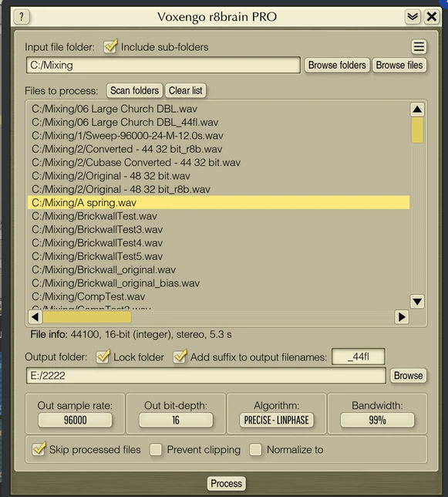448x497 pixels.
Task: Select C:/Mixing/BrickwallTest3.wav
Action: 218,229
